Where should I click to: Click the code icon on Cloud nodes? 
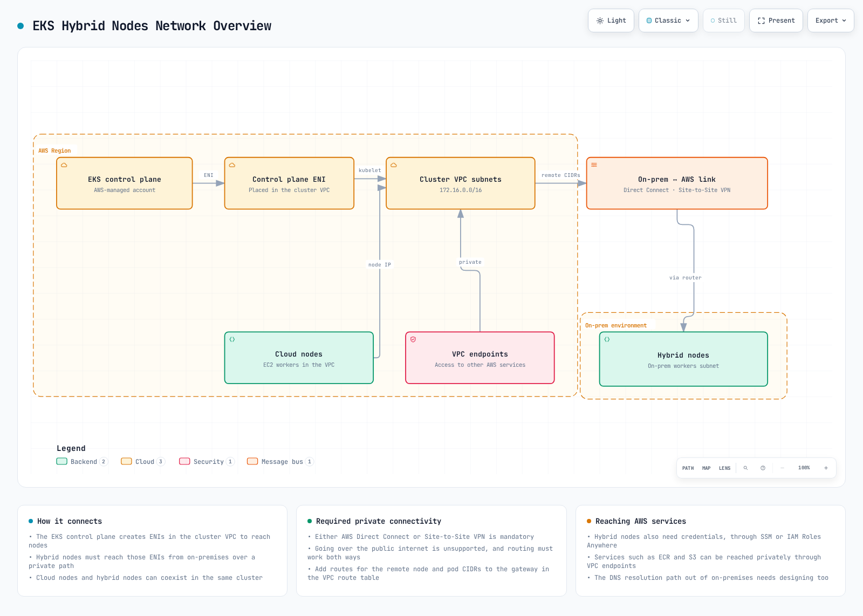pos(232,339)
